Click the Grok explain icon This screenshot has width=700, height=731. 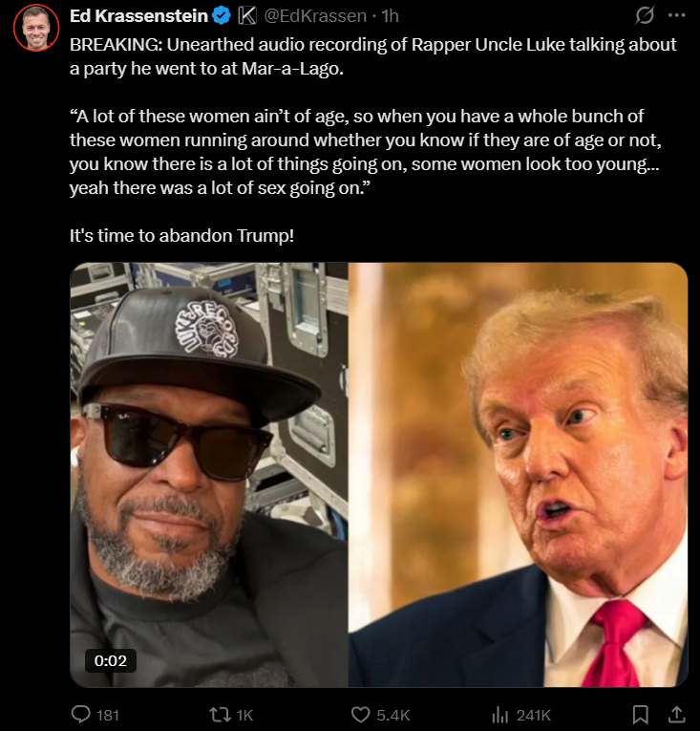[x=645, y=15]
